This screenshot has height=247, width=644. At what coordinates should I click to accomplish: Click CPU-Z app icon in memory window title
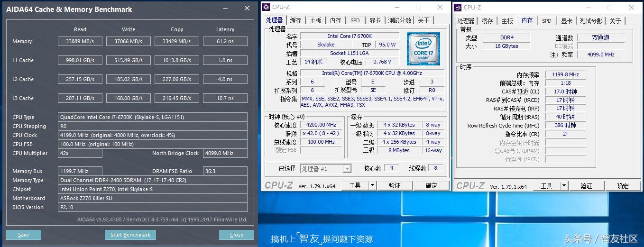458,7
